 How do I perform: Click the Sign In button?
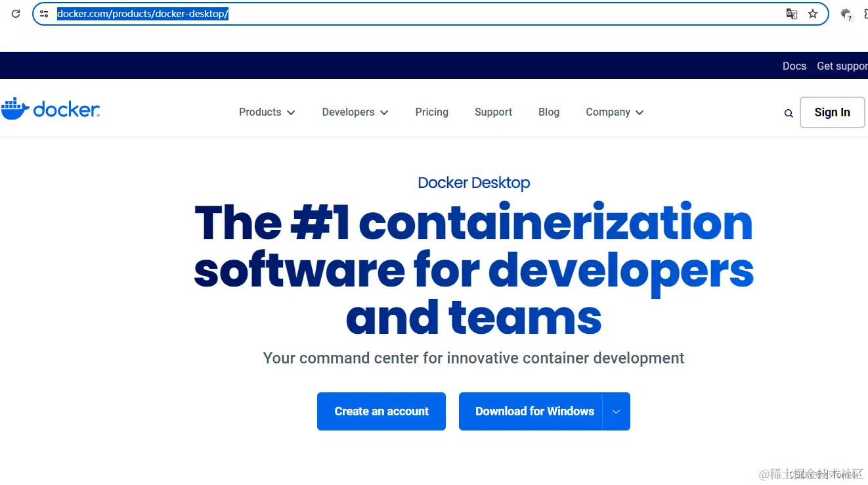(x=832, y=112)
